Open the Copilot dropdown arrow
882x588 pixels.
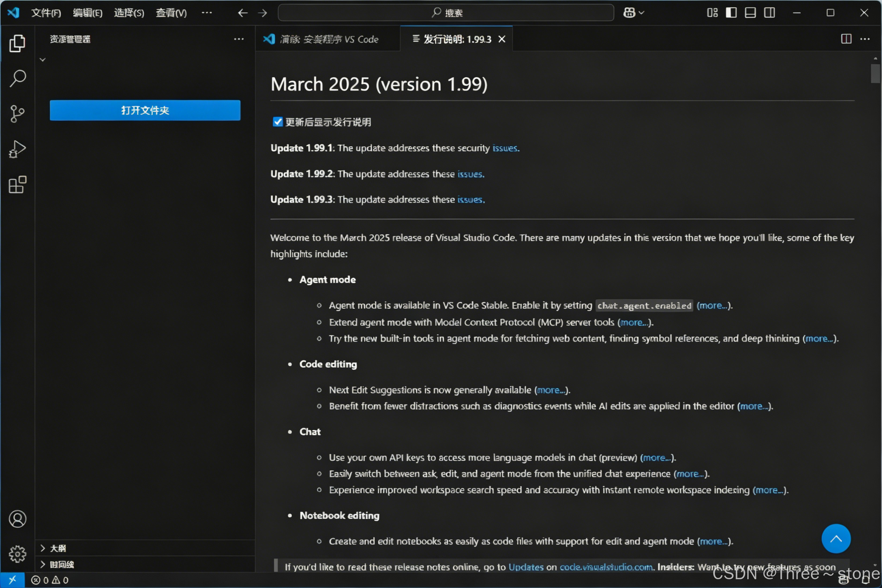(x=641, y=13)
